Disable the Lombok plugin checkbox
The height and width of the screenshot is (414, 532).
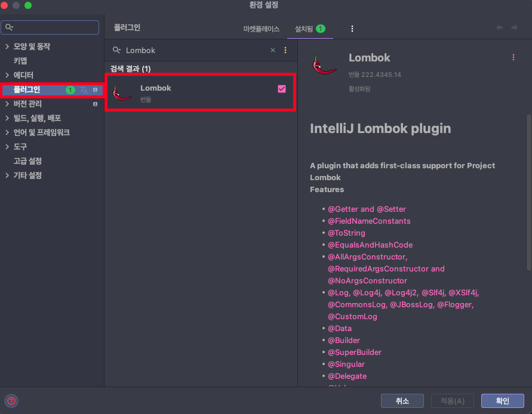pos(282,89)
